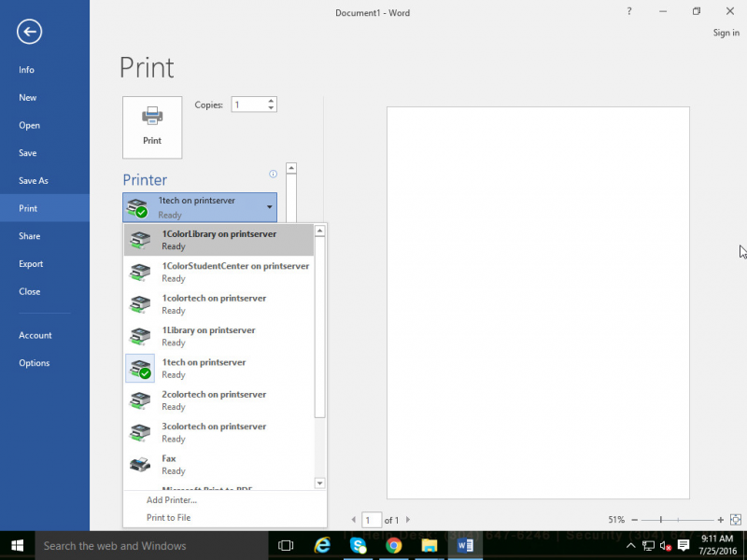This screenshot has width=747, height=560.
Task: Open Task View on the taskbar
Action: pos(286,546)
